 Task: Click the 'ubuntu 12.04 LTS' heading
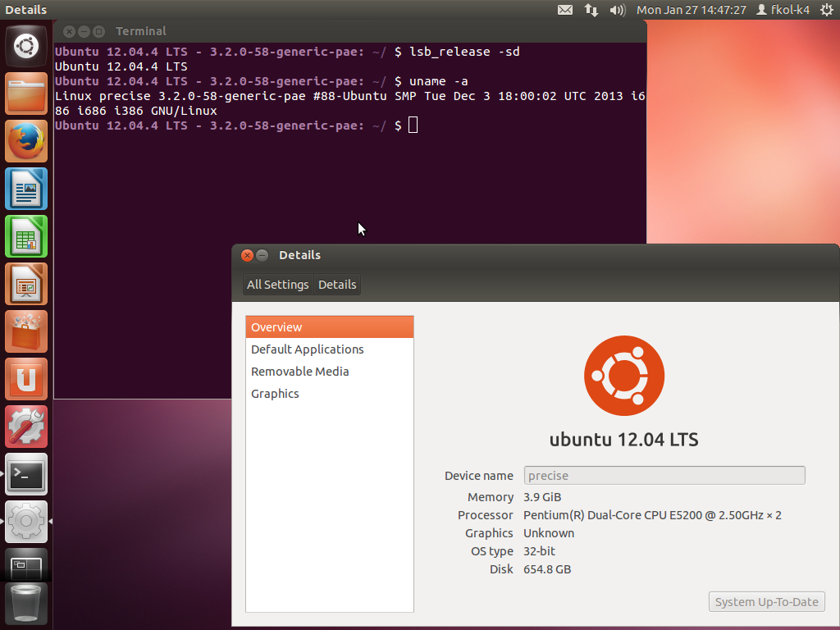[623, 440]
